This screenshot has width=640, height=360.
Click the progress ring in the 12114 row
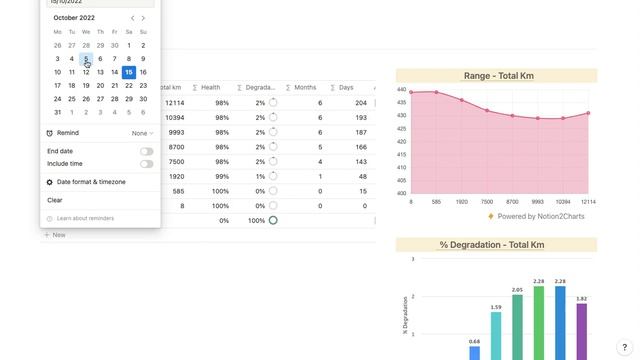point(273,102)
